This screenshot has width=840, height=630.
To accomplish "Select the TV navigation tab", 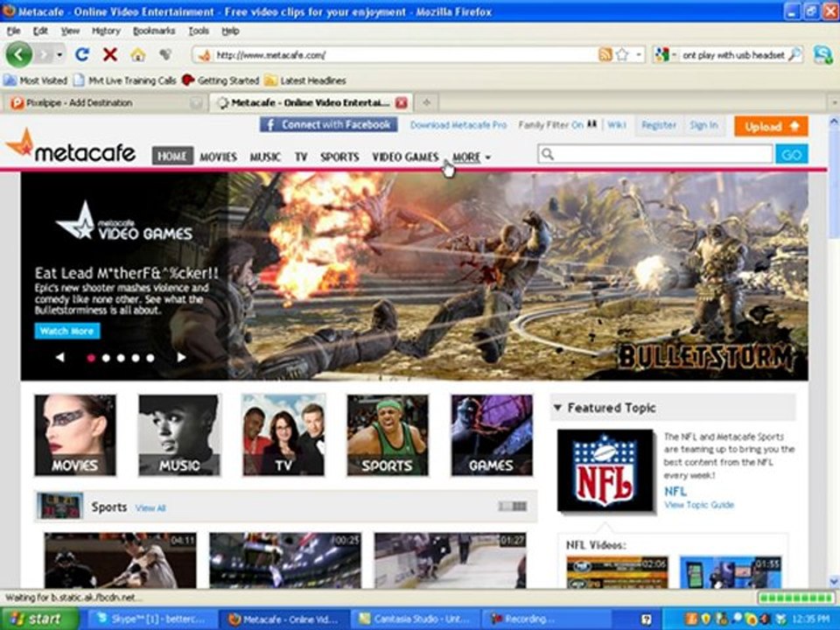I will (x=300, y=157).
